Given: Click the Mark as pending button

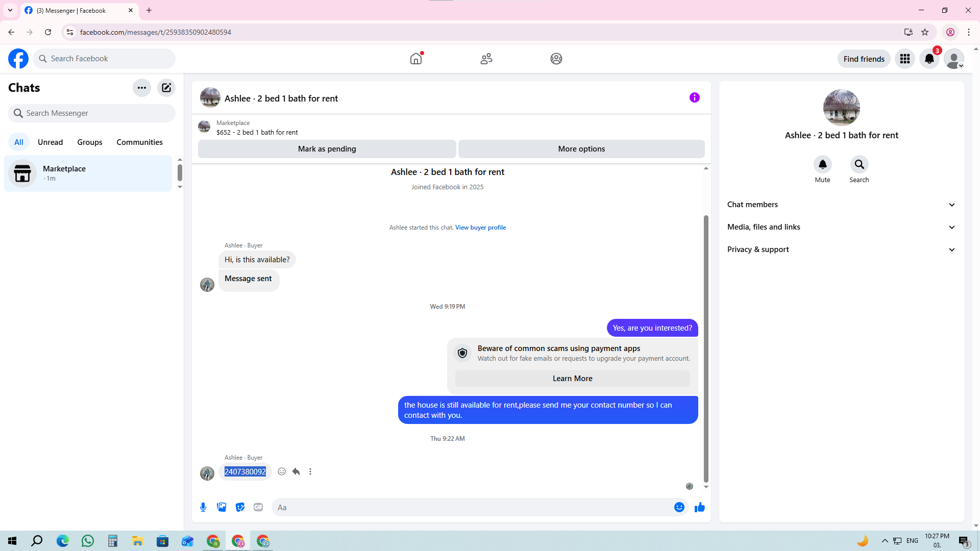Looking at the screenshot, I should 327,149.
